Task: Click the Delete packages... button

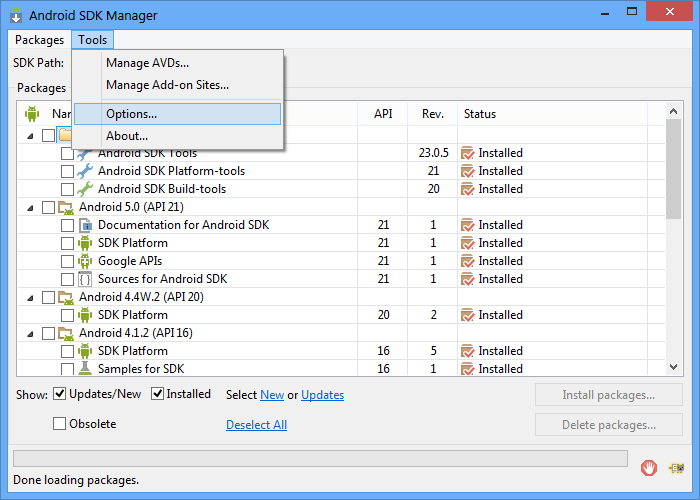Action: [x=608, y=425]
